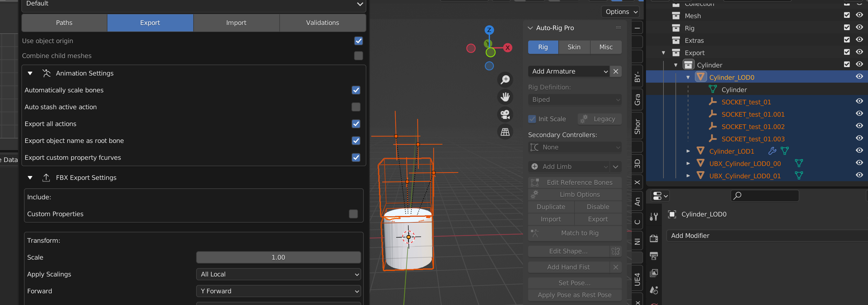The height and width of the screenshot is (305, 868).
Task: Click the Scale value slider set to 1.00
Action: click(278, 257)
